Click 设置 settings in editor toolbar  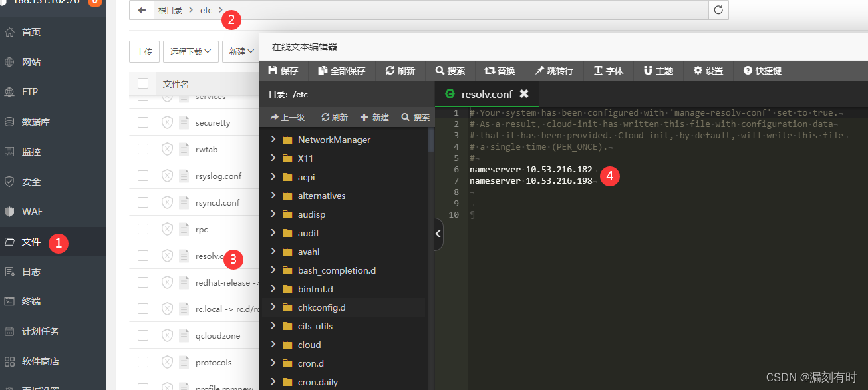708,70
